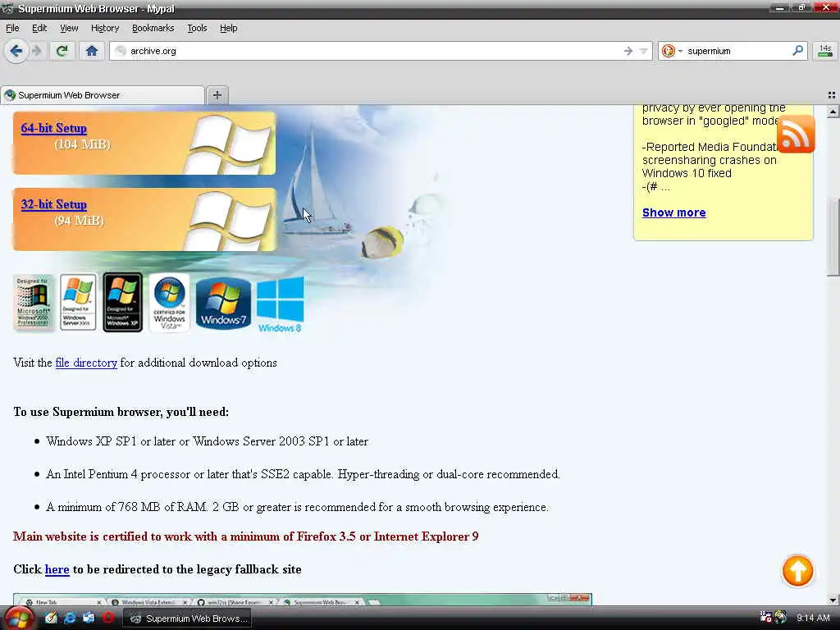Open the home page icon
840x630 pixels.
(92, 51)
